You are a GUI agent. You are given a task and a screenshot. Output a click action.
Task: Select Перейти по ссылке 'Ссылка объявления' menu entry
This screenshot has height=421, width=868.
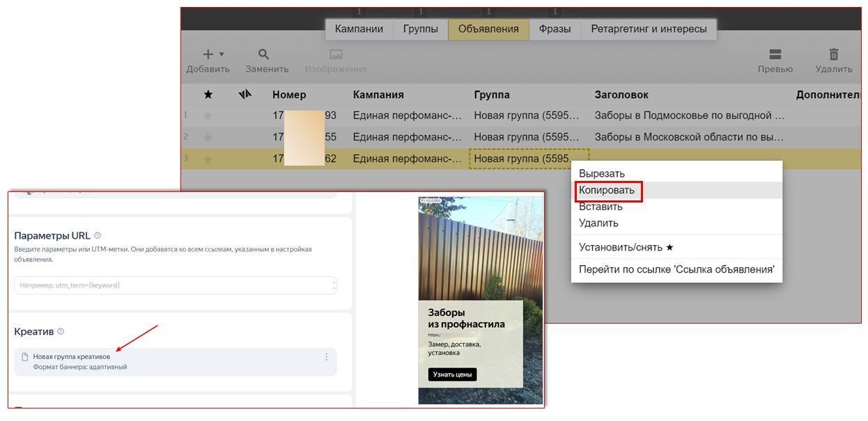pos(676,269)
